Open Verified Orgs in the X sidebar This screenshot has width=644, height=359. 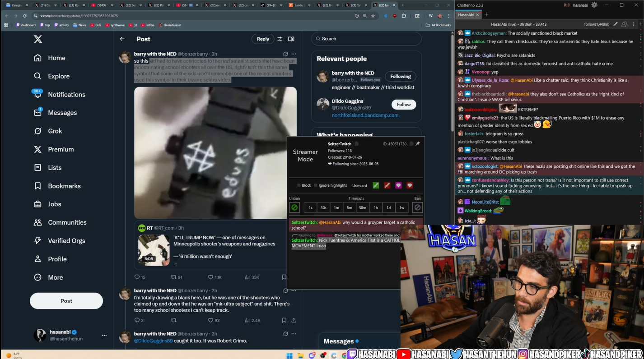tap(59, 240)
